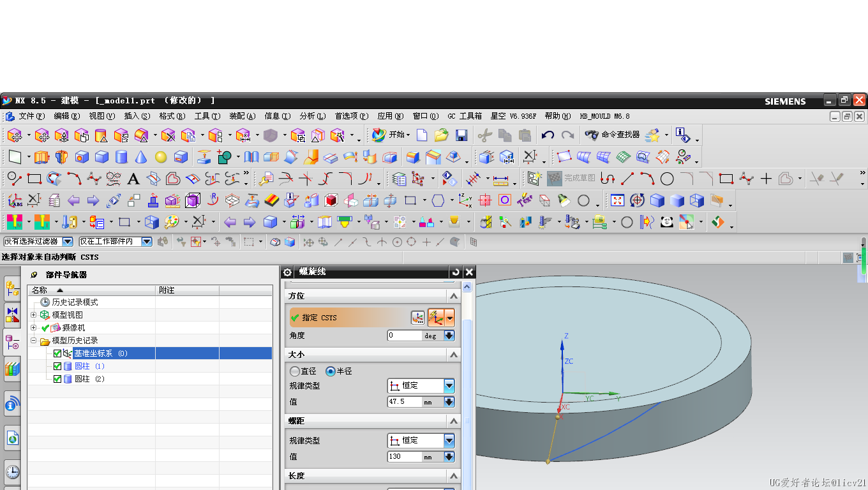Create a new file via blank page icon
Image resolution: width=868 pixels, height=490 pixels.
coord(422,135)
